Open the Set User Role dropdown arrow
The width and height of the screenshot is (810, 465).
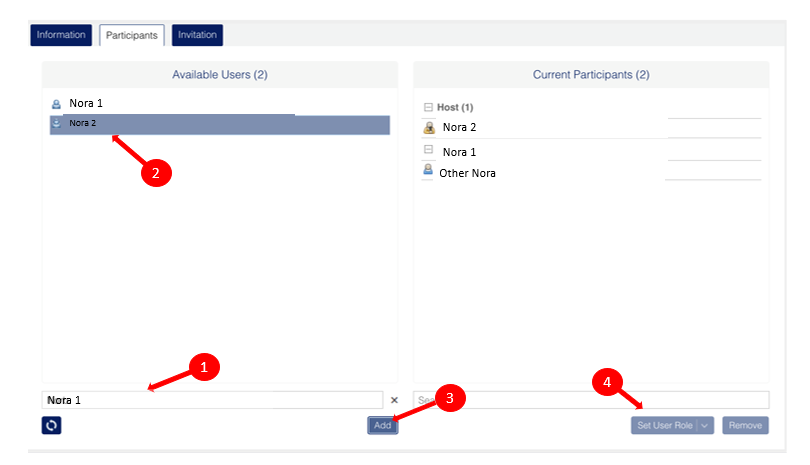(x=706, y=425)
